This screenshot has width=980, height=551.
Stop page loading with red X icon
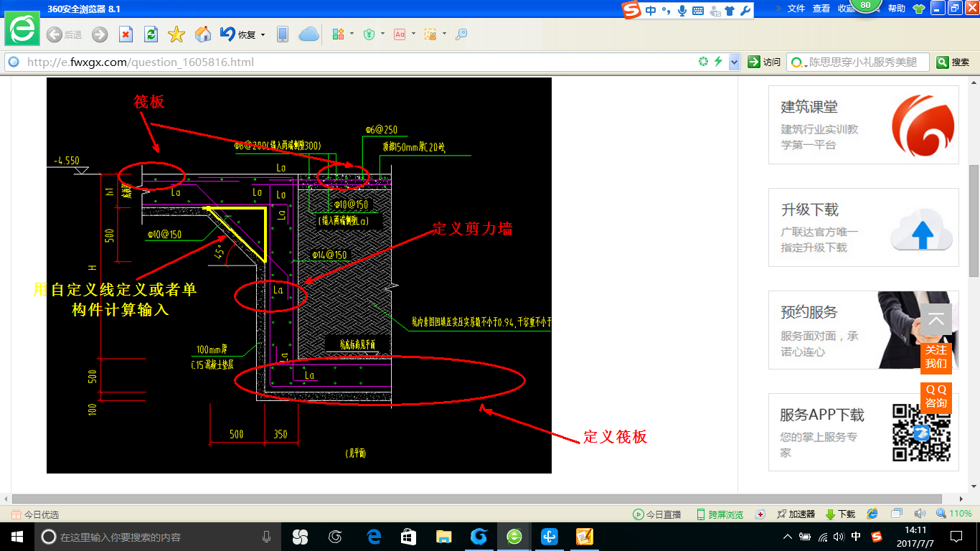click(126, 34)
